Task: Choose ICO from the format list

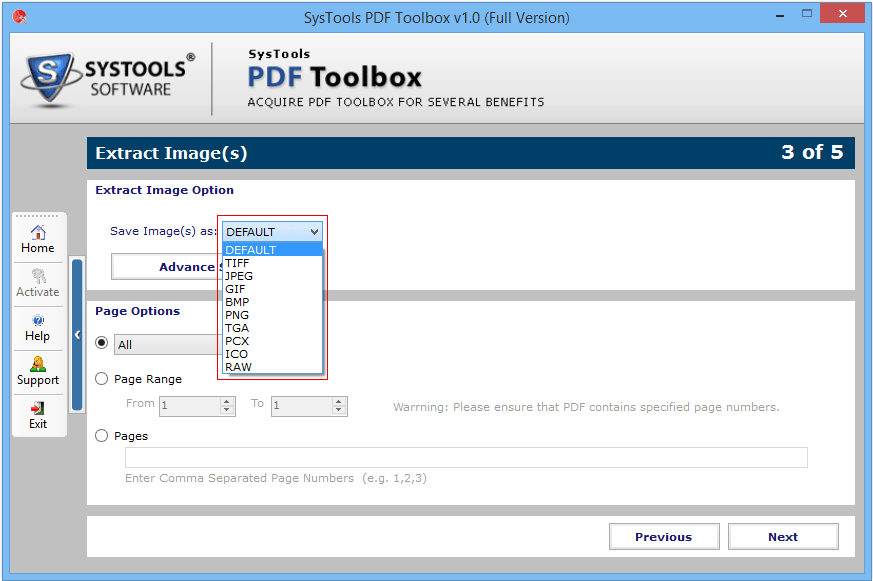Action: 272,354
